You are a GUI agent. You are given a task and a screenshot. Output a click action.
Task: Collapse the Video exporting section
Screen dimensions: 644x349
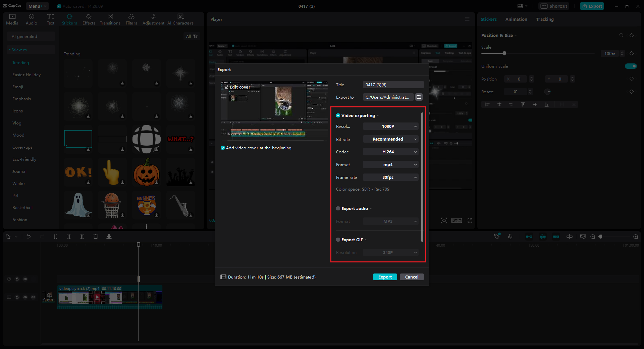378,115
